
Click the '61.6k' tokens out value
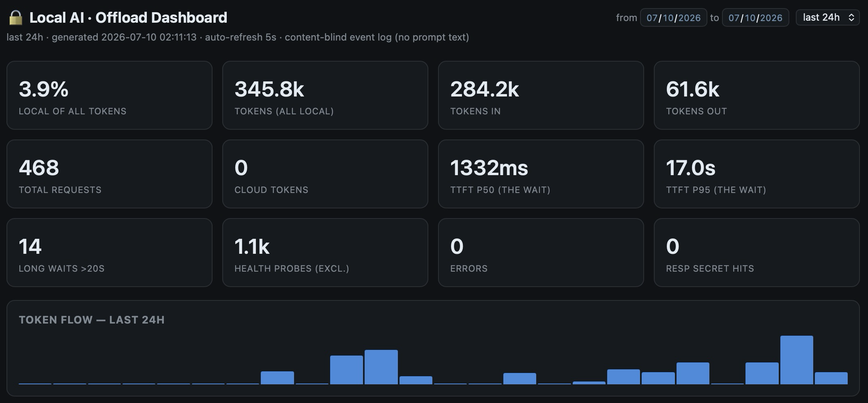coord(692,89)
